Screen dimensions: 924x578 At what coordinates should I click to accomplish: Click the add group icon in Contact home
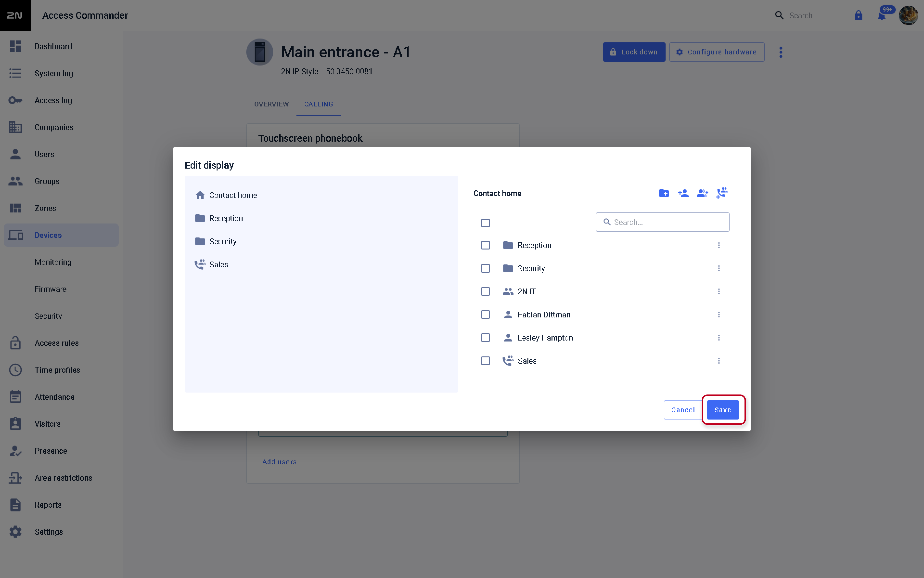click(x=702, y=193)
